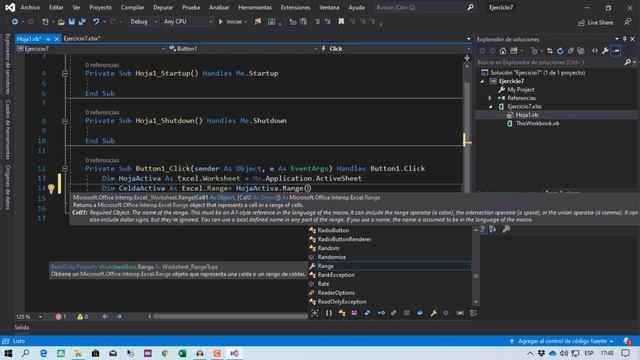Collapse the Button1_Click sub outlining

65,168
